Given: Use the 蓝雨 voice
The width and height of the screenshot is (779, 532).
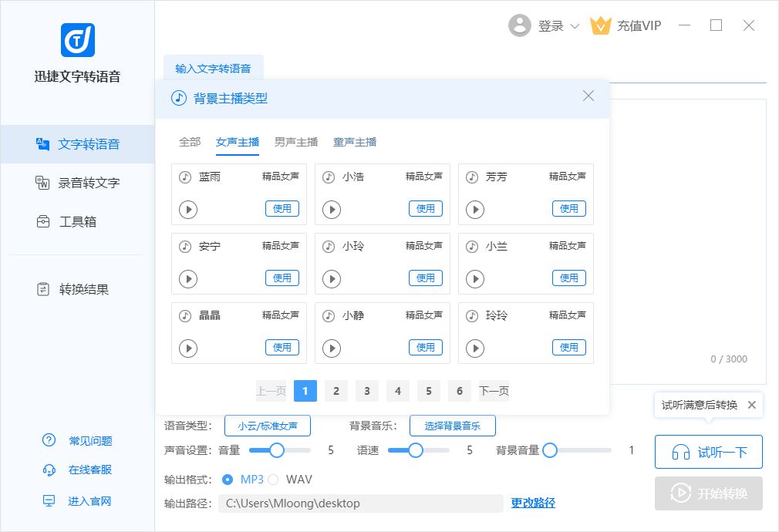Looking at the screenshot, I should (x=282, y=209).
